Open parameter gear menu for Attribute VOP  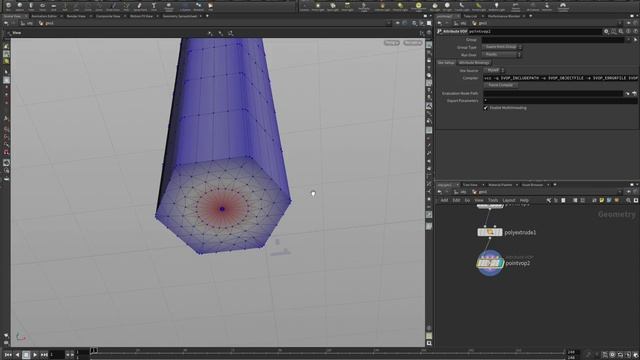(606, 31)
